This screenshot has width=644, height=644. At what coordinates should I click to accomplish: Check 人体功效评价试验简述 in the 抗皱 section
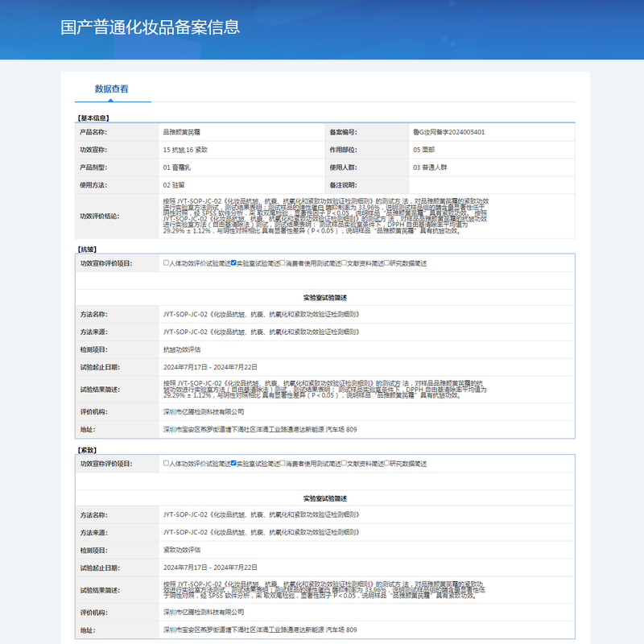click(x=167, y=263)
